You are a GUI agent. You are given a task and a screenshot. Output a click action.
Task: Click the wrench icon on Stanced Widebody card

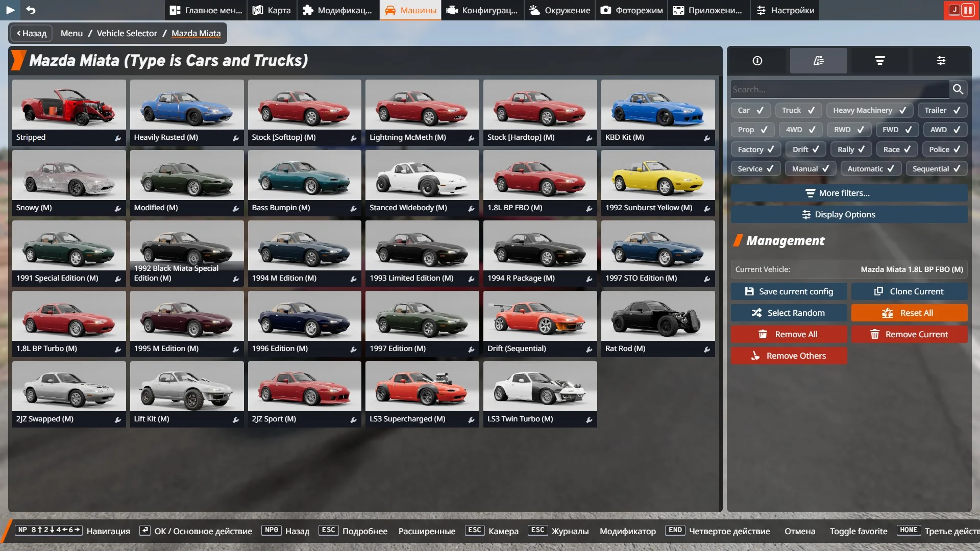tap(471, 208)
